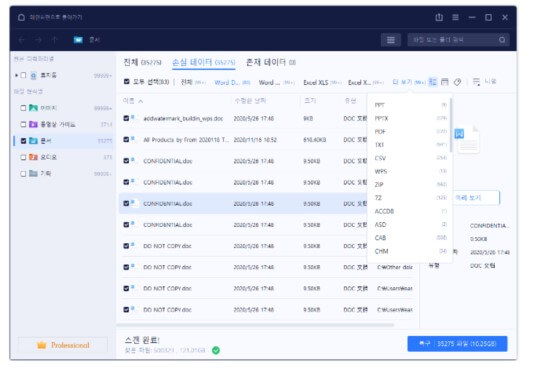Click file icon of All Products row
This screenshot has width=533, height=368.
(134, 140)
